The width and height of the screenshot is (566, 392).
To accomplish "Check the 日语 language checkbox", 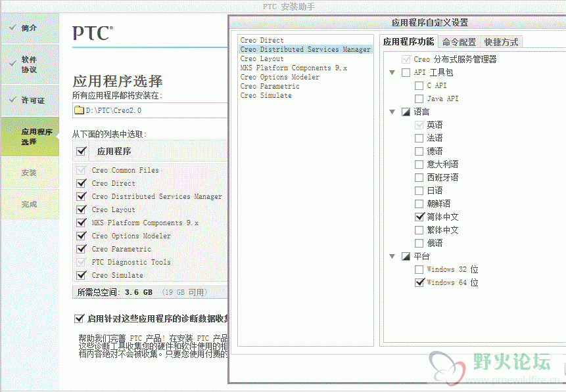I will click(419, 190).
